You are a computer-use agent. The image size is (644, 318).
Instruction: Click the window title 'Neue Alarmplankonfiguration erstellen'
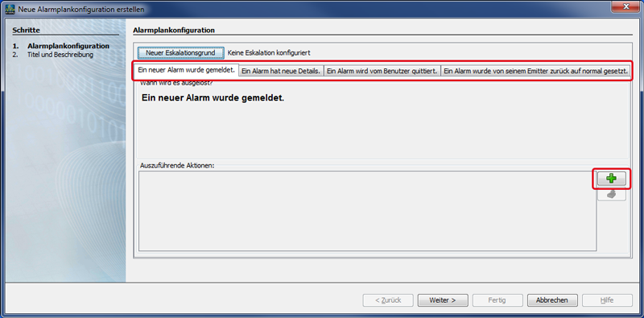click(81, 9)
